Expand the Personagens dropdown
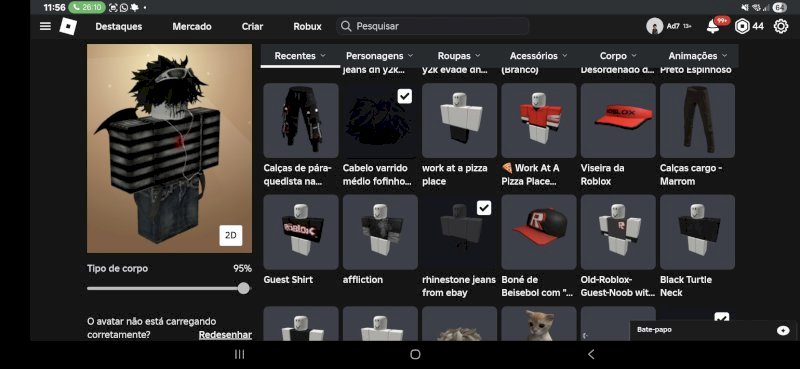Screen dimensions: 800x369 point(380,56)
